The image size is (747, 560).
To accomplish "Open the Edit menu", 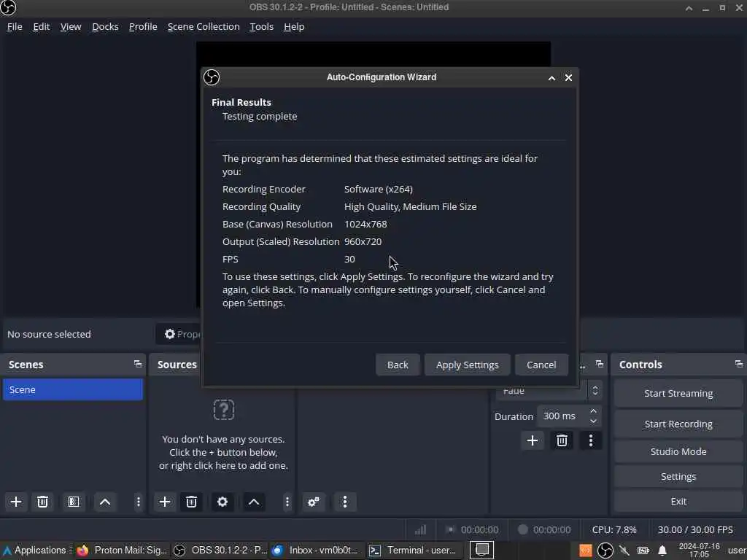I will pos(41,27).
